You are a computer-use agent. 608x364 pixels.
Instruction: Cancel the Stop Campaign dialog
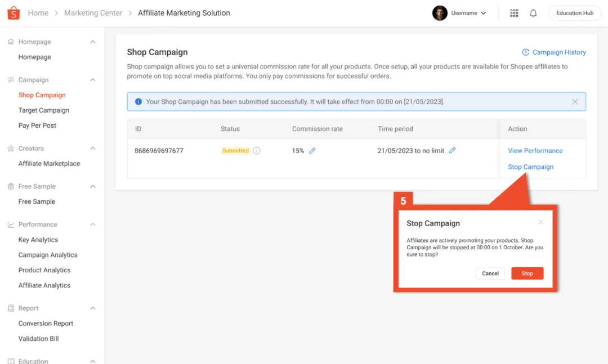pyautogui.click(x=490, y=273)
